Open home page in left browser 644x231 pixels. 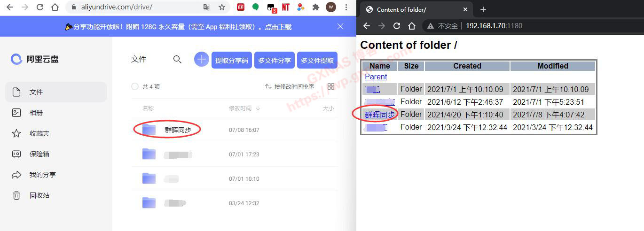(x=55, y=7)
